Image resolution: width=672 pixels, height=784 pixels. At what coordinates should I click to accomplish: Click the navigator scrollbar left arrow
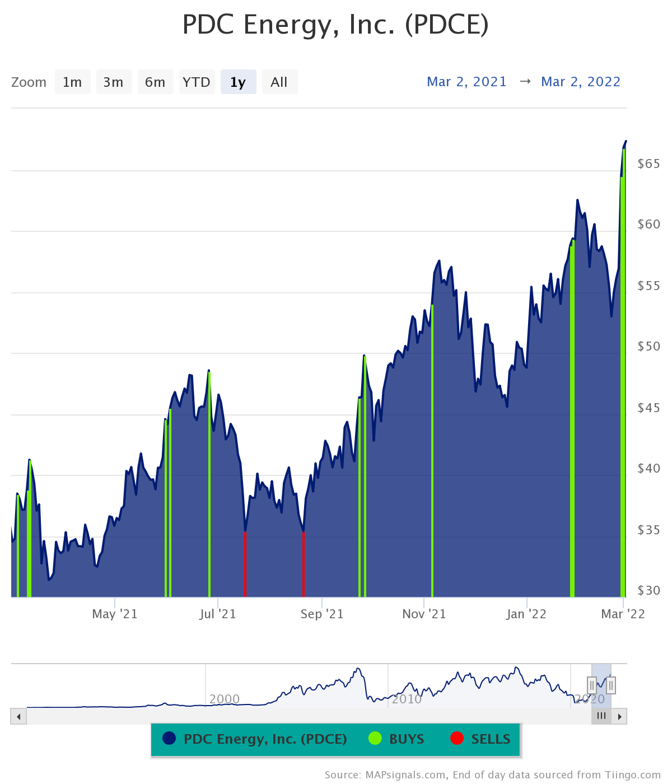tap(18, 716)
